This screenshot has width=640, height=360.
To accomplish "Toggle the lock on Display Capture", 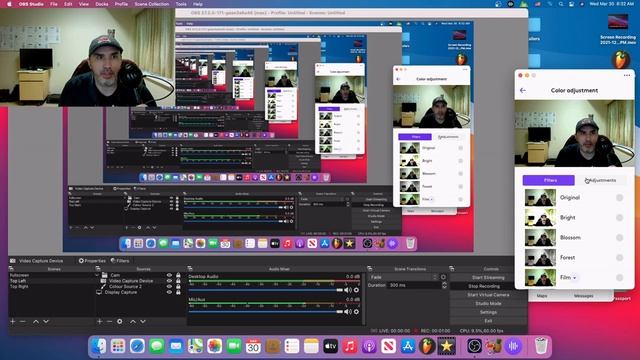I will coord(178,292).
